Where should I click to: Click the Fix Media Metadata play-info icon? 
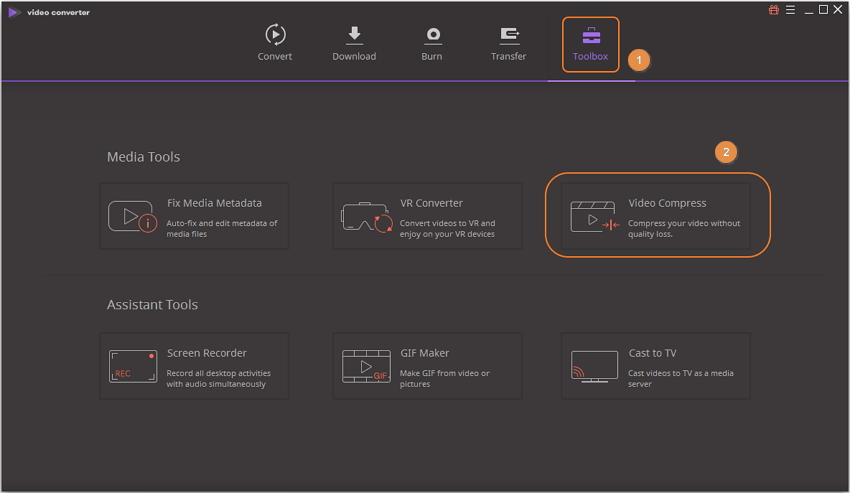[x=132, y=216]
